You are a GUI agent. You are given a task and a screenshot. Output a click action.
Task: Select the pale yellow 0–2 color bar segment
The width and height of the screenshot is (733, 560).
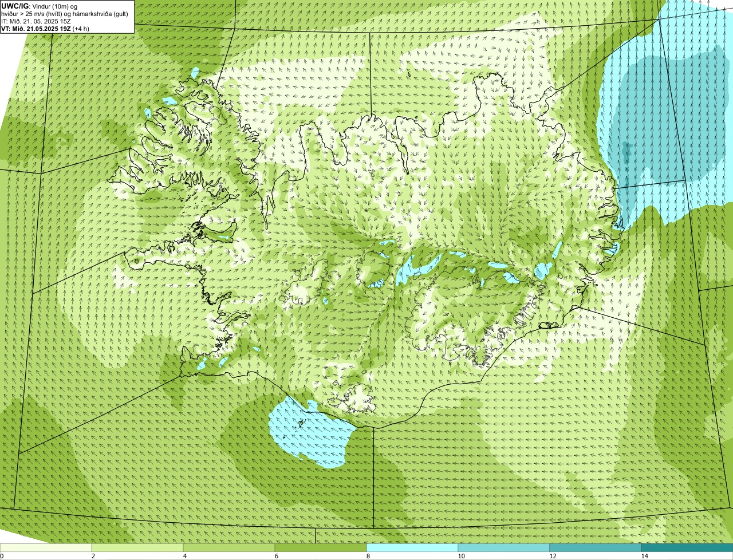coord(46,547)
